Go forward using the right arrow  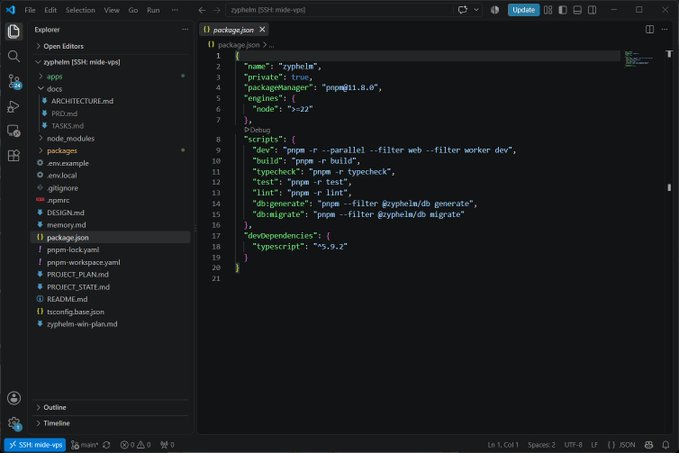click(x=217, y=10)
